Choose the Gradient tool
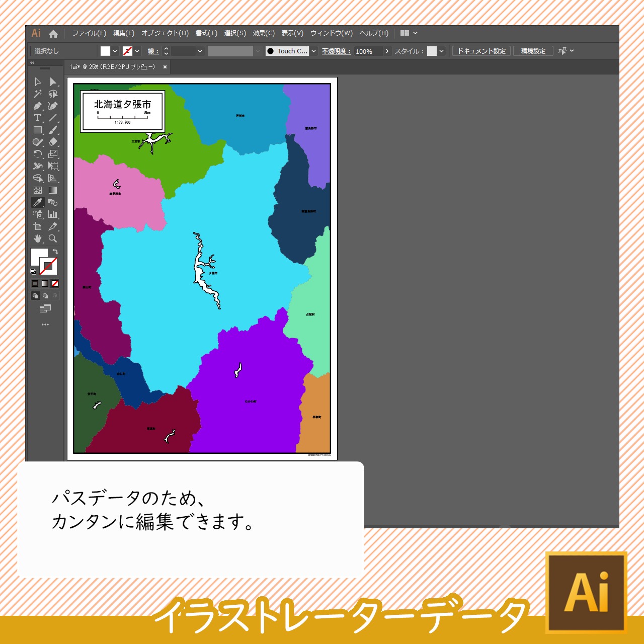 click(53, 190)
